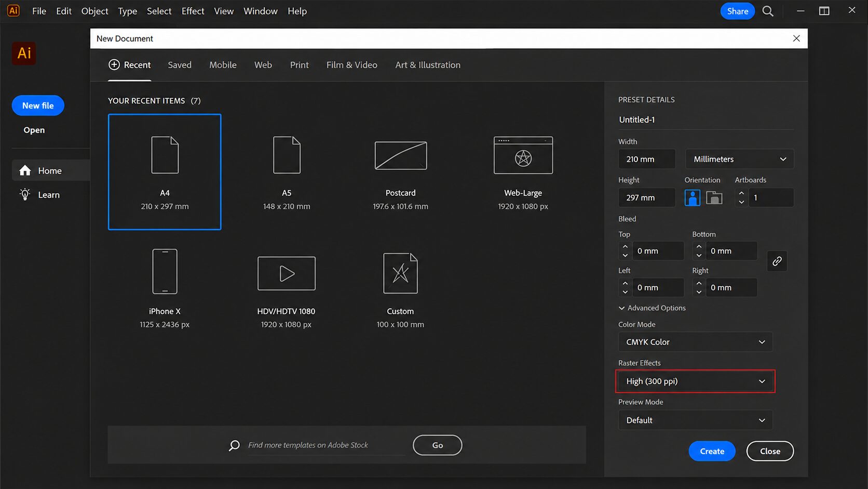
Task: Switch to the Saved tab
Action: (x=180, y=65)
